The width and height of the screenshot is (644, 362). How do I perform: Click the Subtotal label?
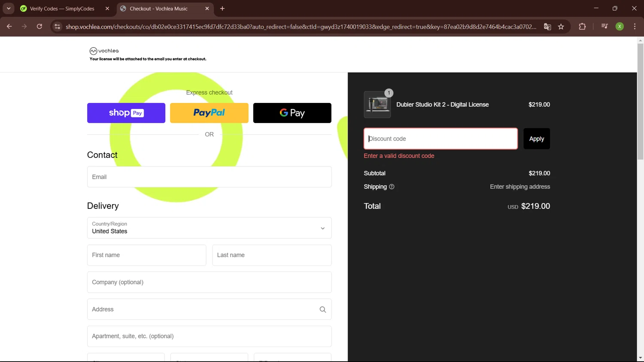click(374, 173)
